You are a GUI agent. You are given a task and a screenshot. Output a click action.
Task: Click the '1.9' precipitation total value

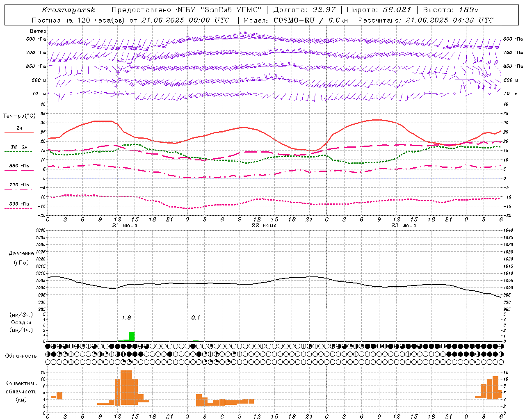pos(126,317)
